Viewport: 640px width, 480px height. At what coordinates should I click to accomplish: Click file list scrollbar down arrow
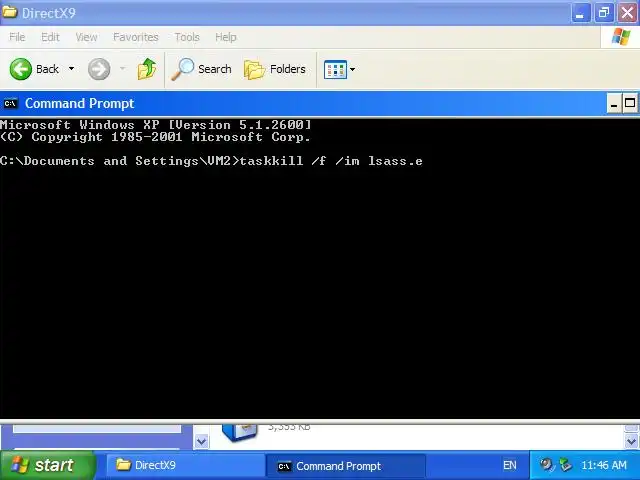[x=631, y=441]
